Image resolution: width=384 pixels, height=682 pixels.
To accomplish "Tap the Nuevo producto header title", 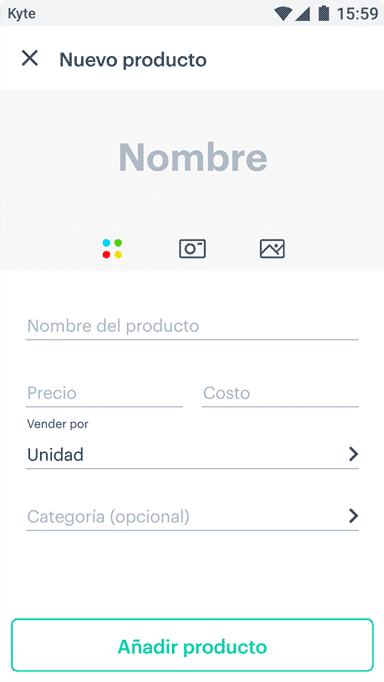I will (x=133, y=60).
